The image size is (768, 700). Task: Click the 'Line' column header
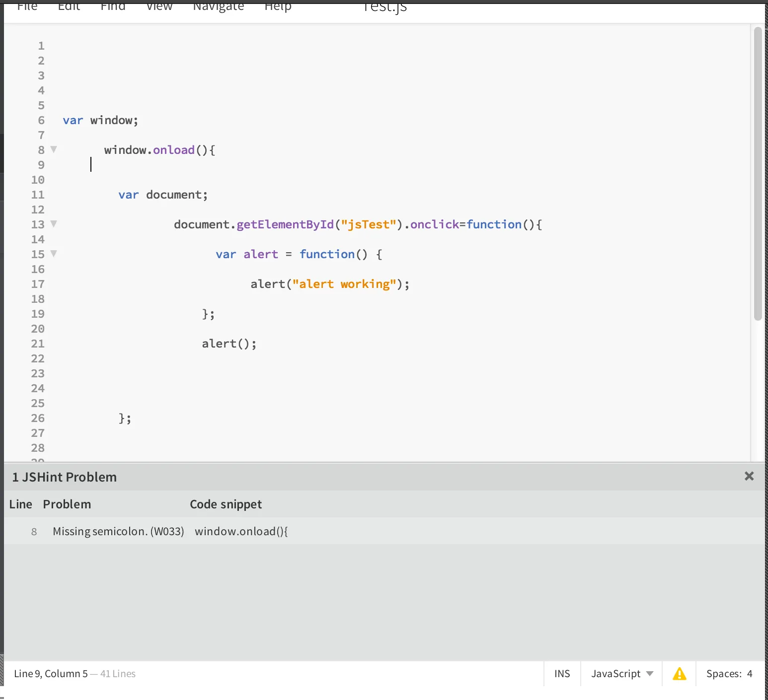(x=21, y=504)
